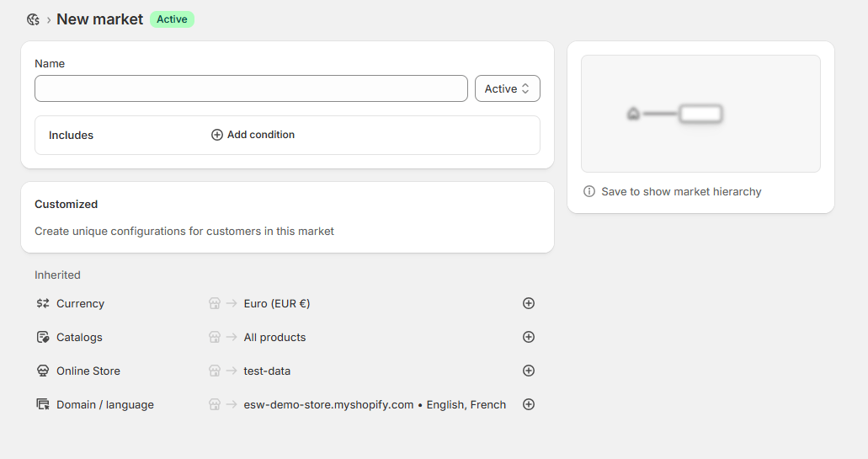The height and width of the screenshot is (459, 868).
Task: Click the Add condition button
Action: tap(253, 135)
